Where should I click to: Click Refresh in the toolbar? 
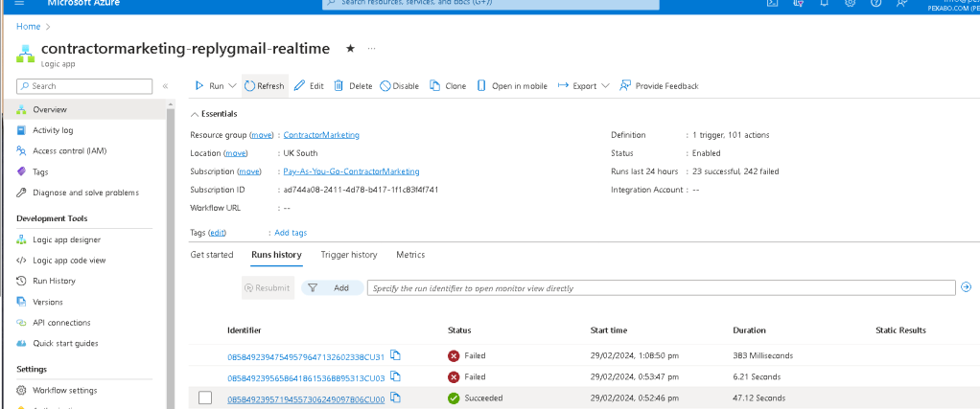(x=264, y=86)
